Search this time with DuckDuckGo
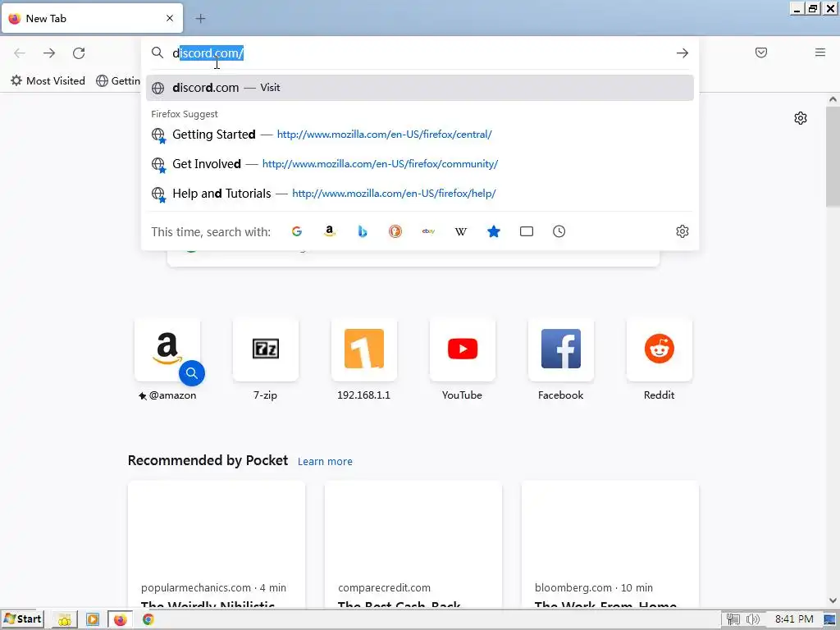Viewport: 840px width, 630px height. tap(395, 231)
